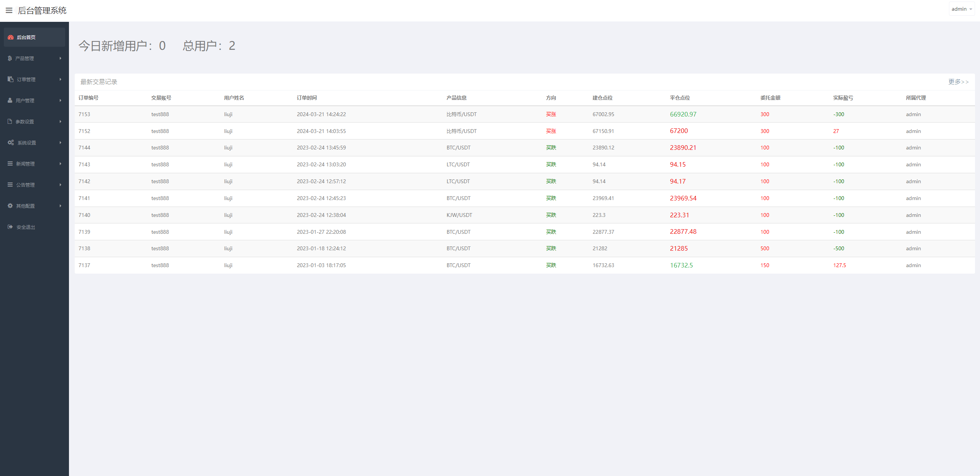Click the sign-out icon for 安全退出
Image resolution: width=980 pixels, height=476 pixels.
[10, 227]
